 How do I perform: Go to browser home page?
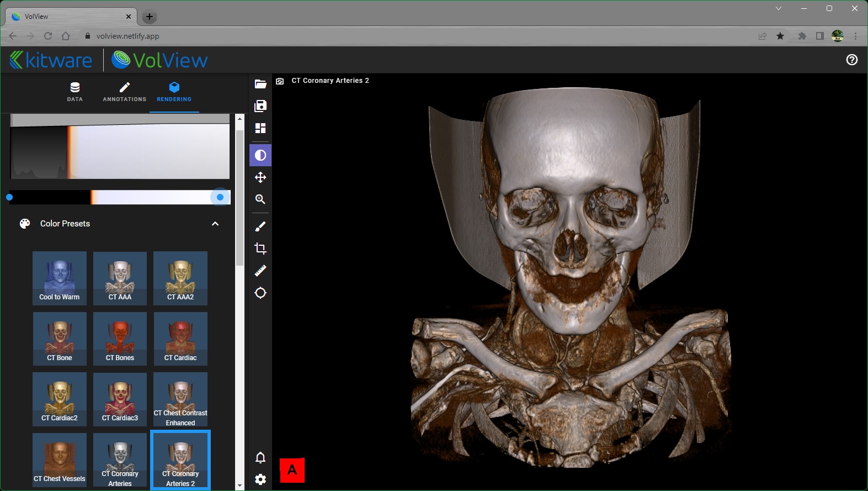66,36
